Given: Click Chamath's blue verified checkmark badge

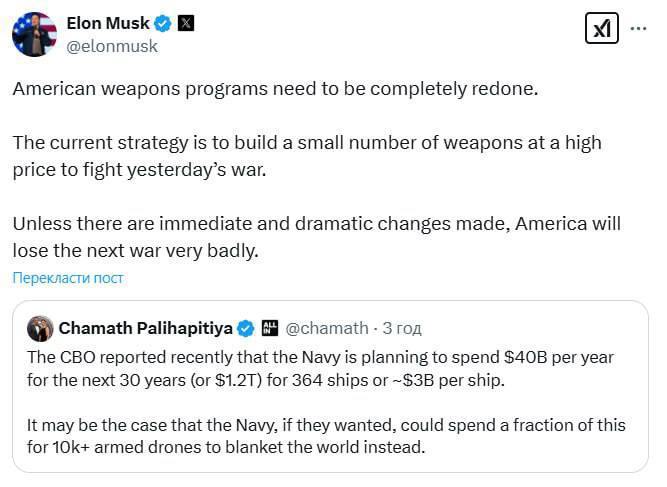Looking at the screenshot, I should 245,328.
